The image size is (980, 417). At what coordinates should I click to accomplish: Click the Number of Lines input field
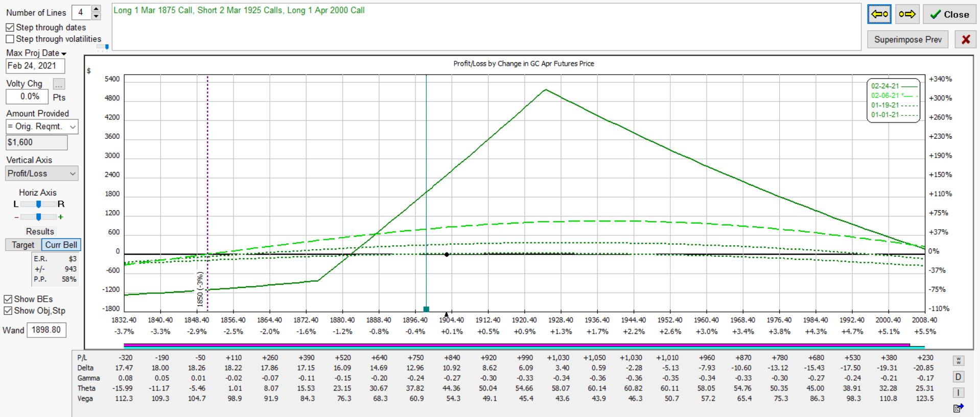point(81,12)
